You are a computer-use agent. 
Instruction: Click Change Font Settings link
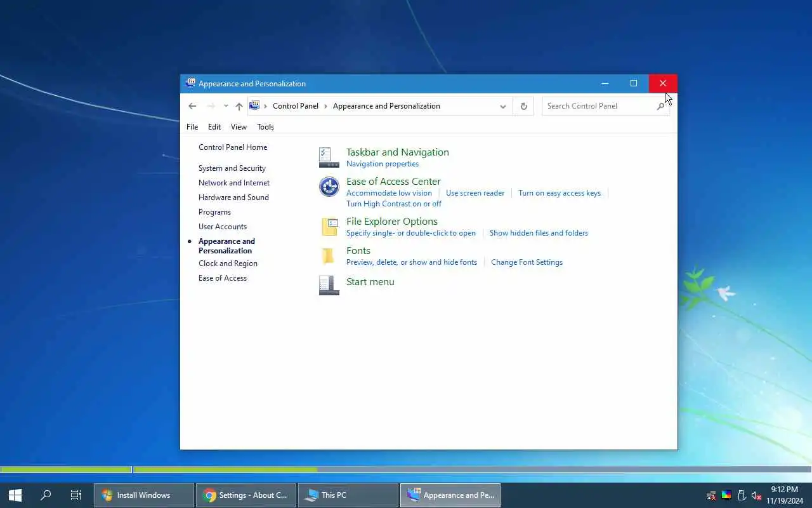pyautogui.click(x=527, y=262)
